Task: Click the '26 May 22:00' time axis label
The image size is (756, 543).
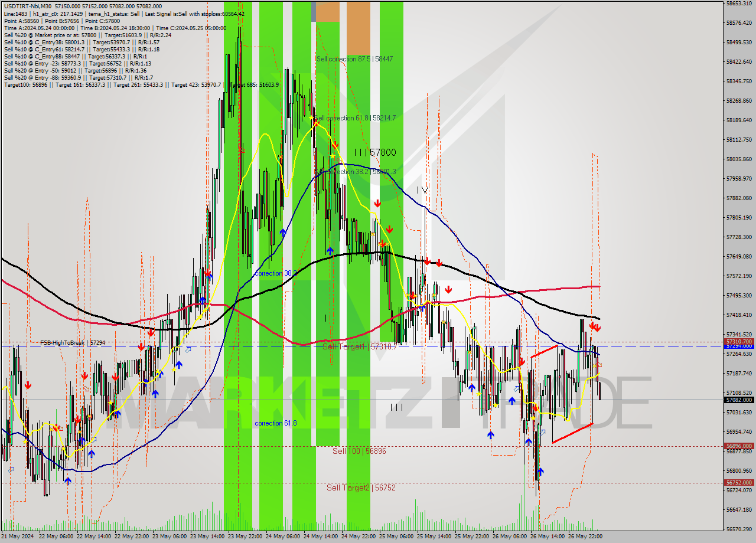Action: pyautogui.click(x=585, y=537)
